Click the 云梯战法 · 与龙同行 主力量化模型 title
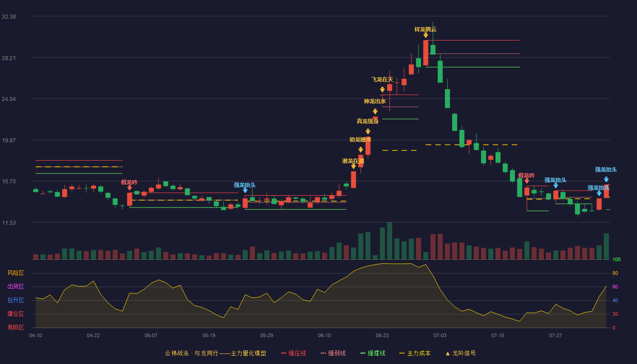 click(x=215, y=353)
